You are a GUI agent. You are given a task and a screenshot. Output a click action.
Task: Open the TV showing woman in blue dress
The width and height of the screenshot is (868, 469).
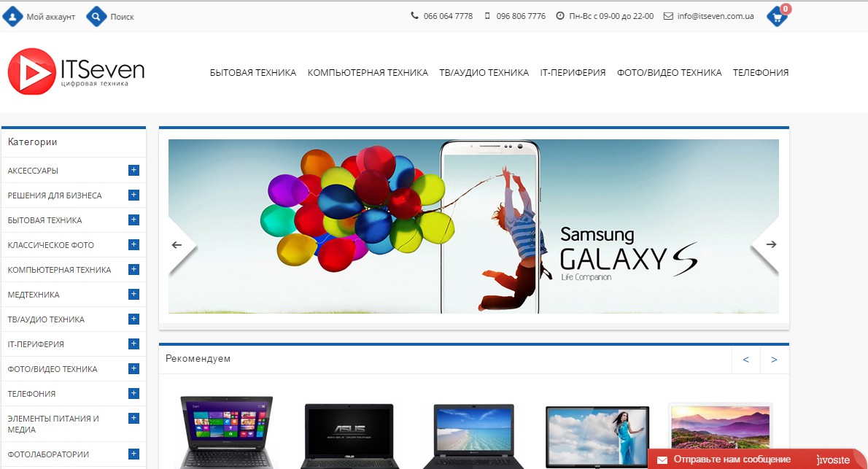click(x=597, y=437)
